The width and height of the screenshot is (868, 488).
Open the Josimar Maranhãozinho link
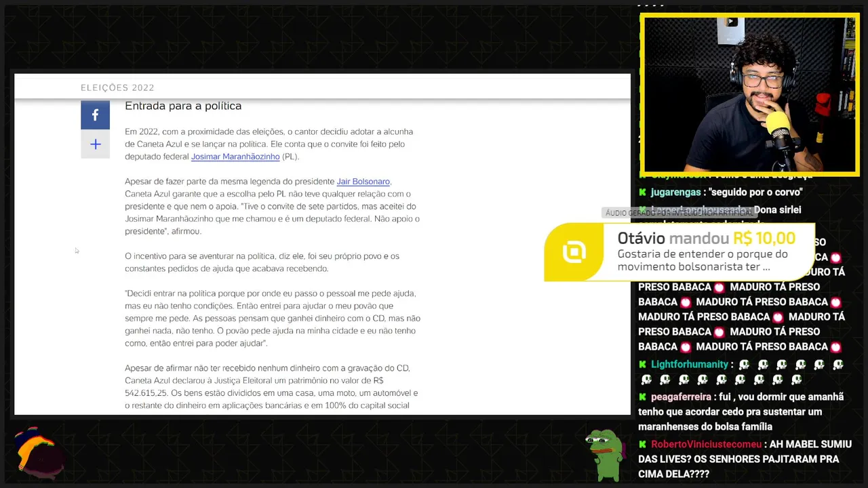pyautogui.click(x=235, y=157)
